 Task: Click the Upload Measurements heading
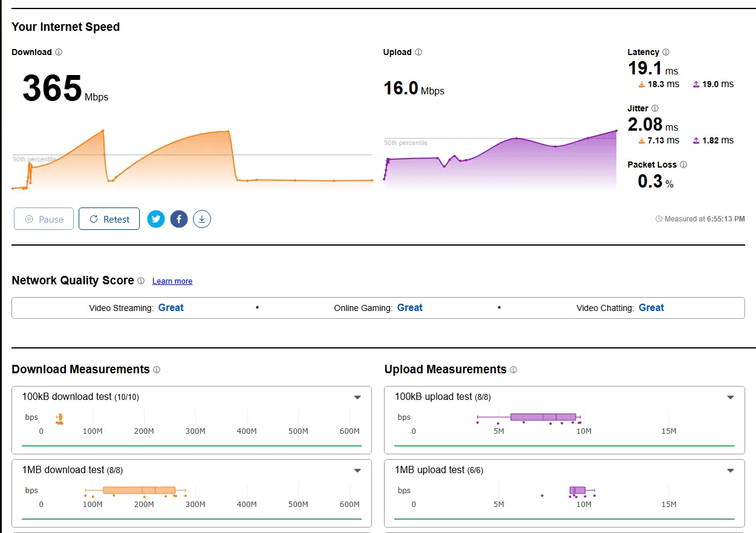coord(445,370)
